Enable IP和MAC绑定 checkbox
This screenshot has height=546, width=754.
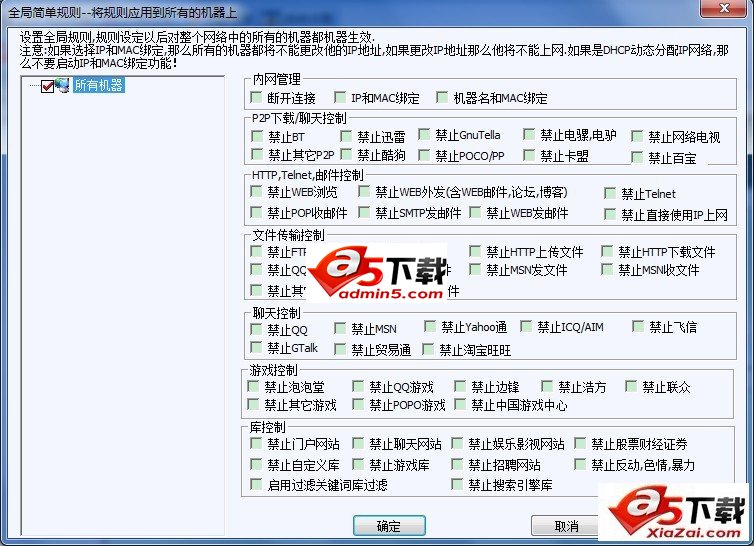pyautogui.click(x=340, y=98)
